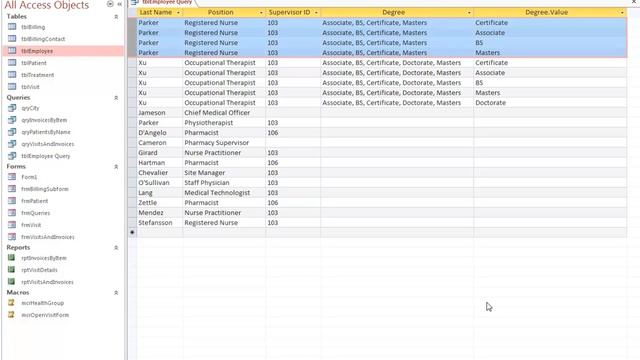Screen dimensions: 640x360
Task: Open the Supervisor ID column filter dropdown
Action: pos(316,13)
